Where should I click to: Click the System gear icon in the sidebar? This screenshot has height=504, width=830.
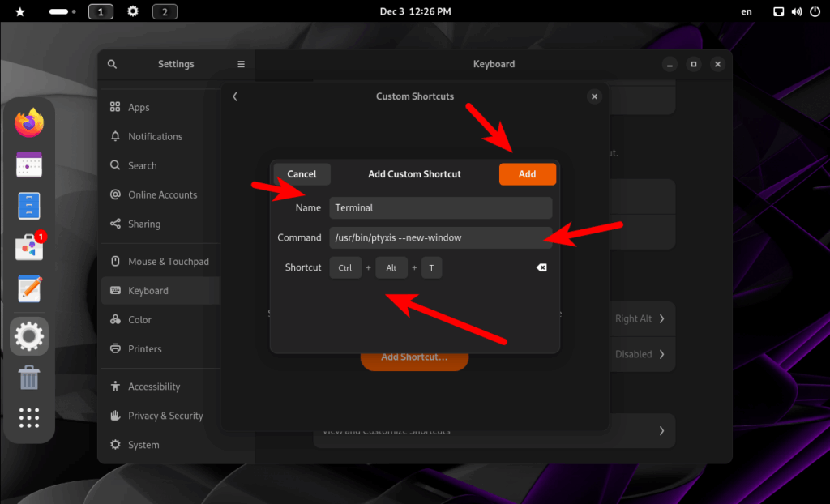(x=115, y=444)
